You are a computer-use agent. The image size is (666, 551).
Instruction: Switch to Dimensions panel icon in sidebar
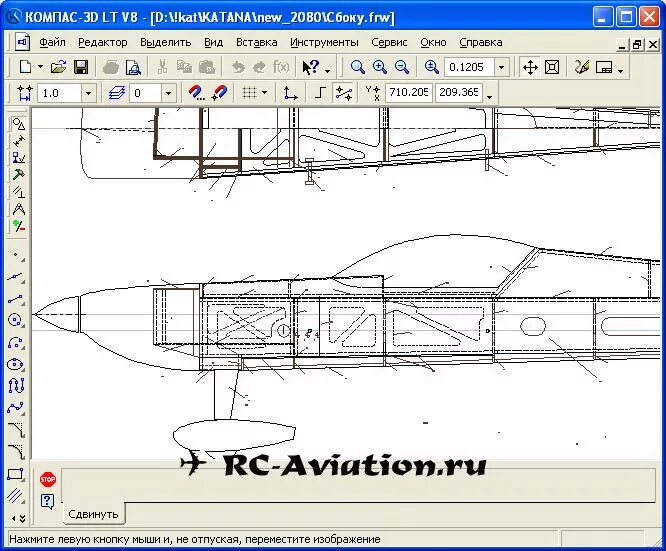(x=18, y=141)
